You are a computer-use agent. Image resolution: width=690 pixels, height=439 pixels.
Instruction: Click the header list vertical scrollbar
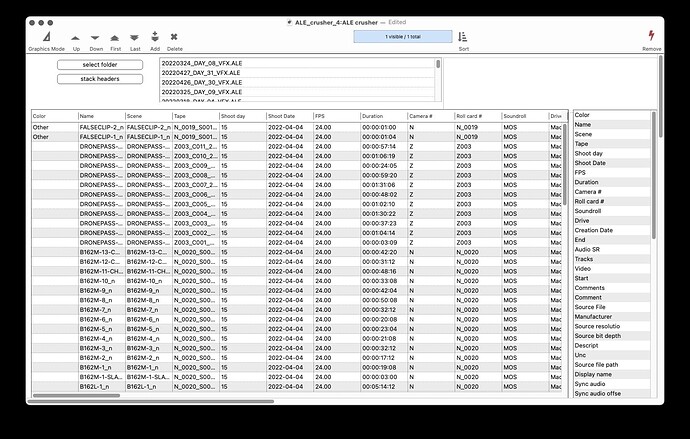click(653, 175)
